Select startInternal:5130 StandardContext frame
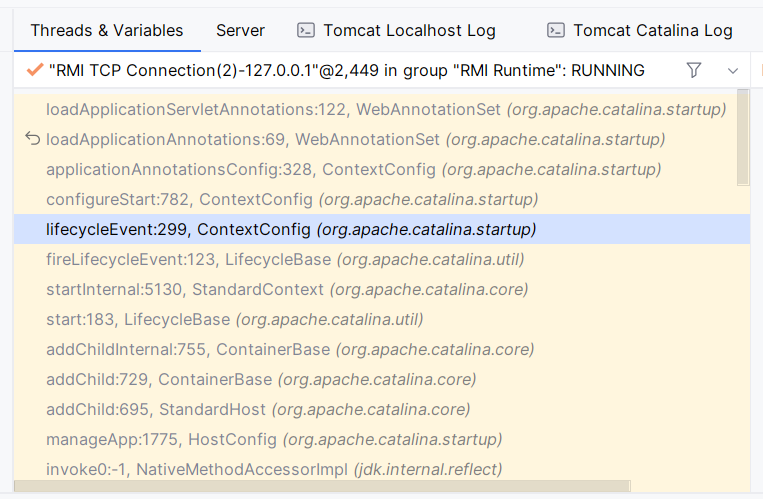Viewport: 763px width, 499px height. 287,289
